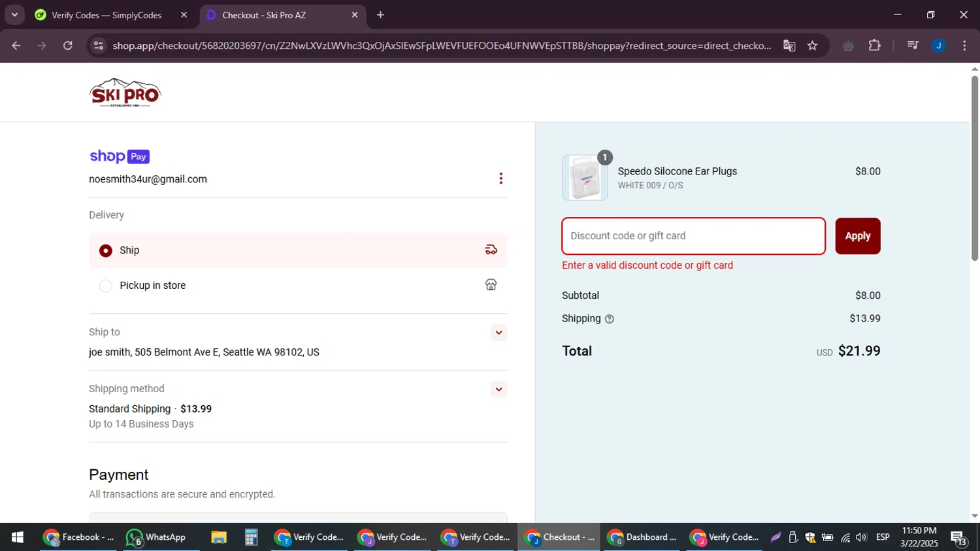Click the Speedo Silocone Ear Plugs product name
This screenshot has height=551, width=980.
click(678, 171)
